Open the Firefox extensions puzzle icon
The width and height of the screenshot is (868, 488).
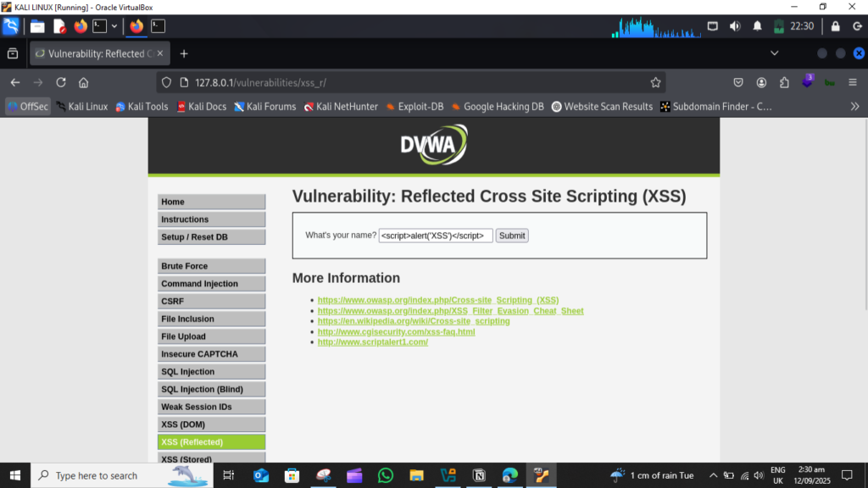[x=784, y=82]
